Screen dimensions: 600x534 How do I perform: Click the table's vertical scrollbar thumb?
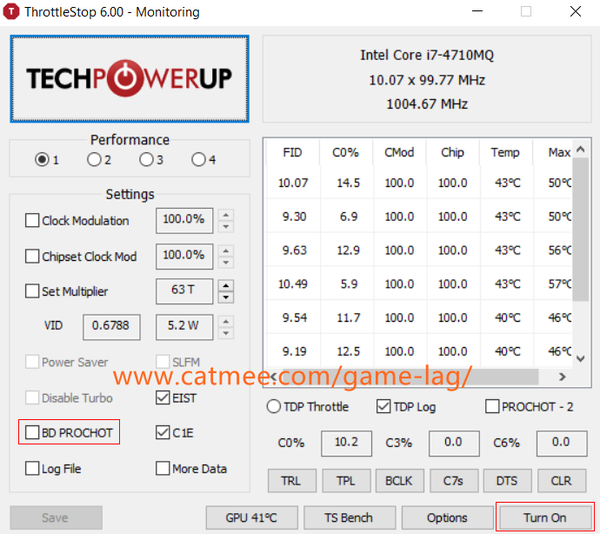pos(581,230)
